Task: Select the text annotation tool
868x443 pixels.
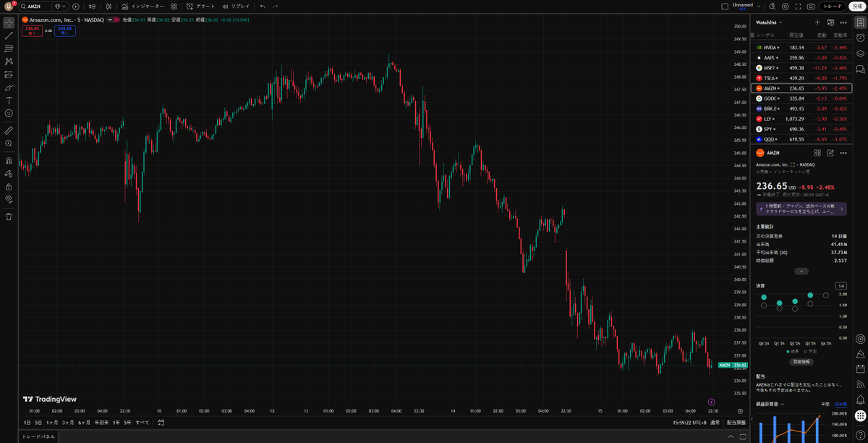Action: 9,101
